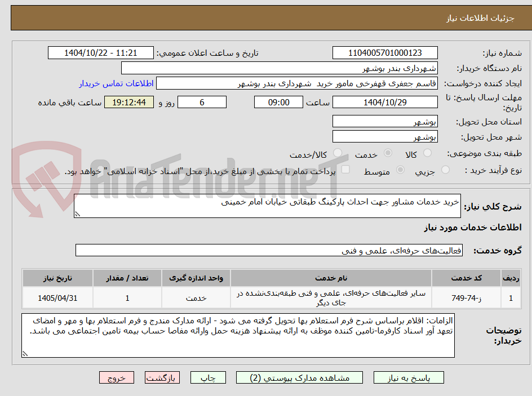Image resolution: width=532 pixels, height=396 pixels.
Task: Click the شرح کلی نیاز text area
Action: [x=267, y=206]
